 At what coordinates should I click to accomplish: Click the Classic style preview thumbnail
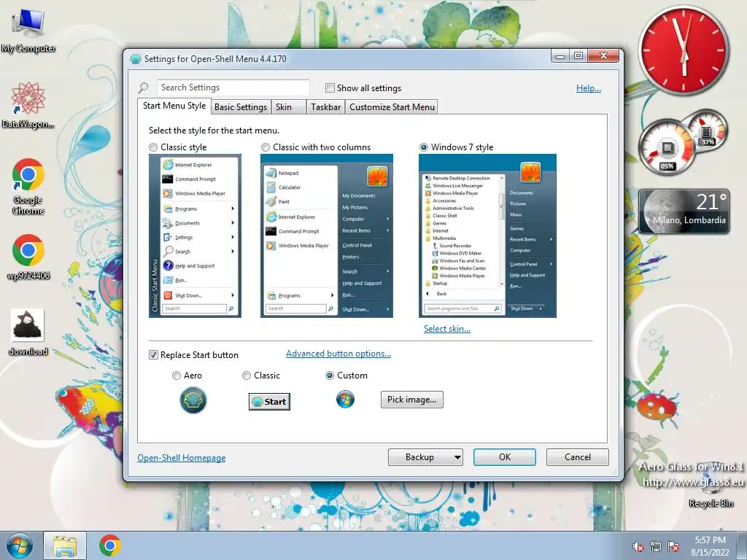click(x=195, y=236)
